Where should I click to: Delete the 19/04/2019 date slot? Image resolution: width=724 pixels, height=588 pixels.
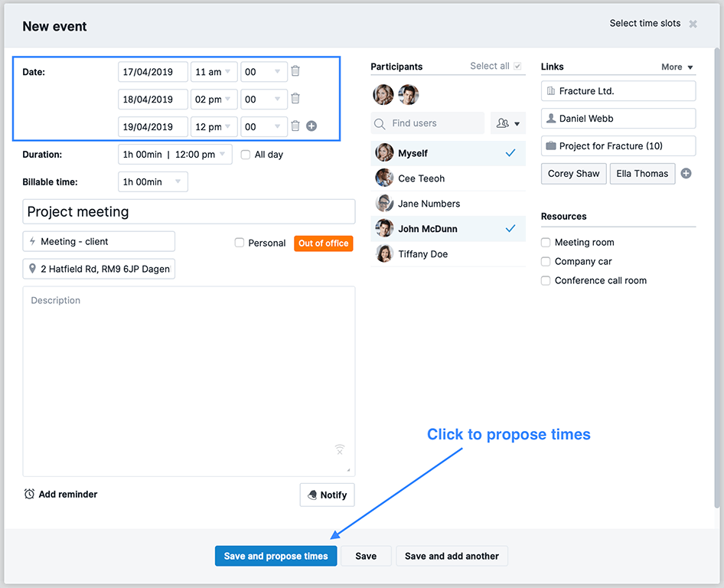coord(295,126)
